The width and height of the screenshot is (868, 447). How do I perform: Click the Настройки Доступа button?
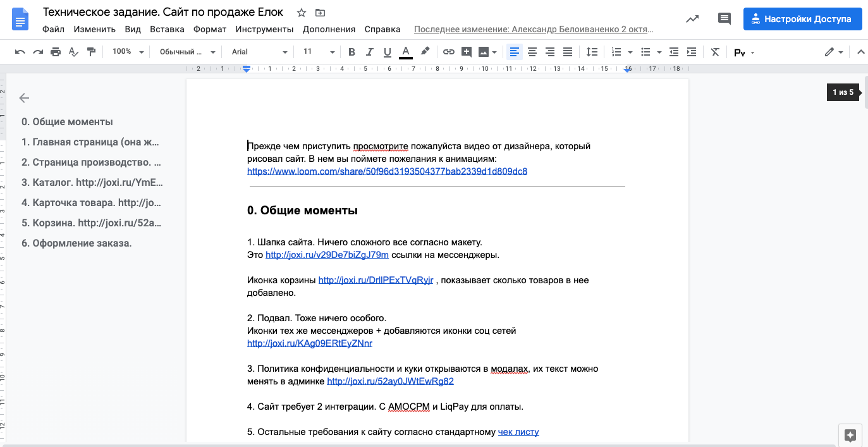[x=802, y=19]
